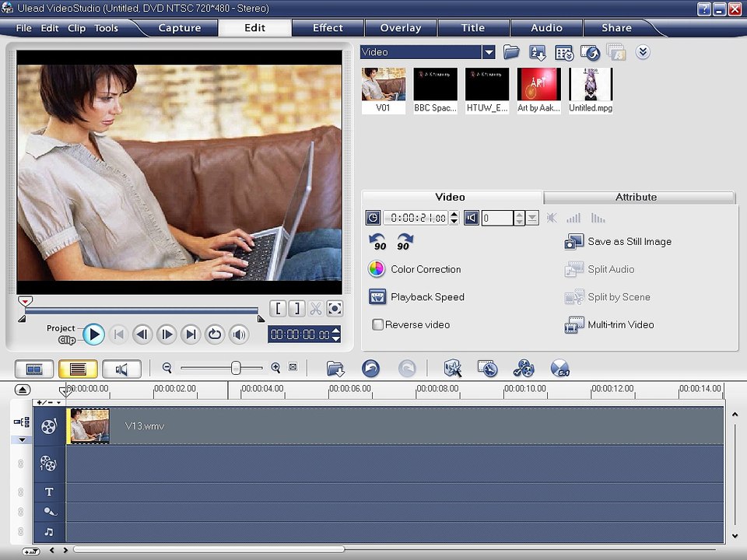
Task: Zoom in the timeline
Action: (275, 368)
